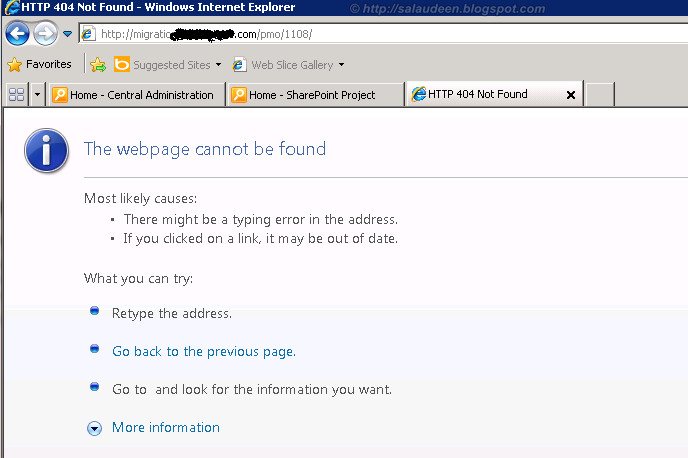The height and width of the screenshot is (458, 688).
Task: Switch to Home - SharePoint Project tab
Action: 315,95
